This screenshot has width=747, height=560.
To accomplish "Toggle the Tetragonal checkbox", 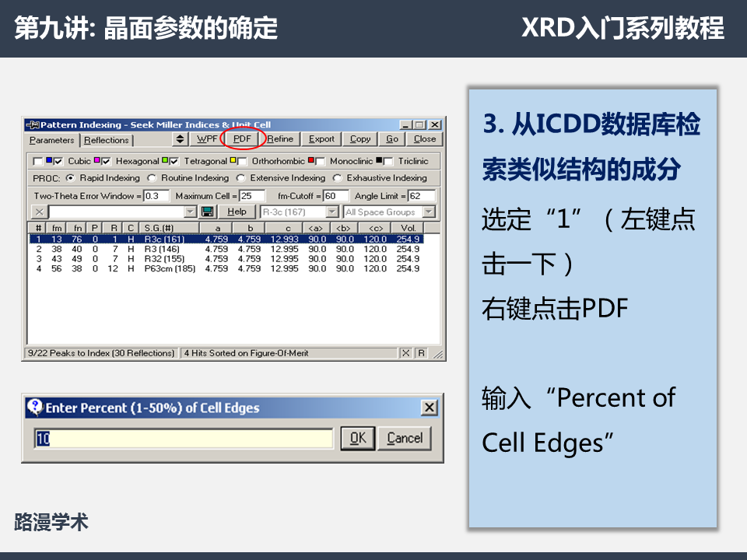I will point(174,162).
